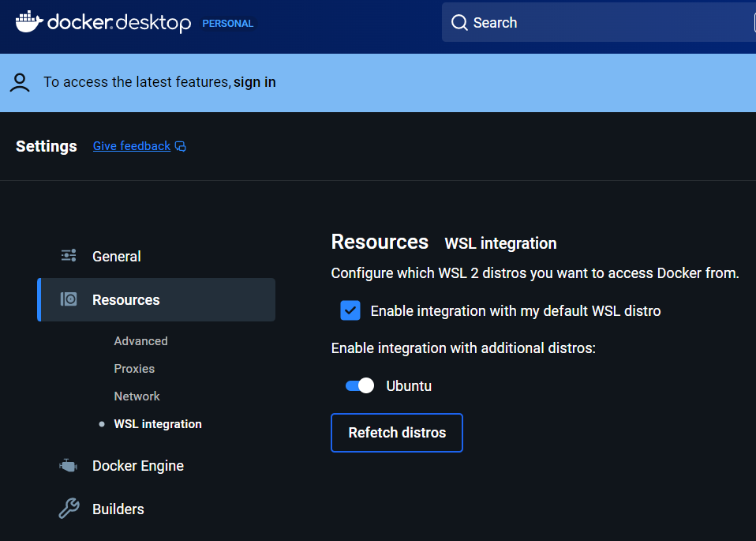Open the Network sub-item
Screen dimensions: 756x541
click(x=137, y=396)
